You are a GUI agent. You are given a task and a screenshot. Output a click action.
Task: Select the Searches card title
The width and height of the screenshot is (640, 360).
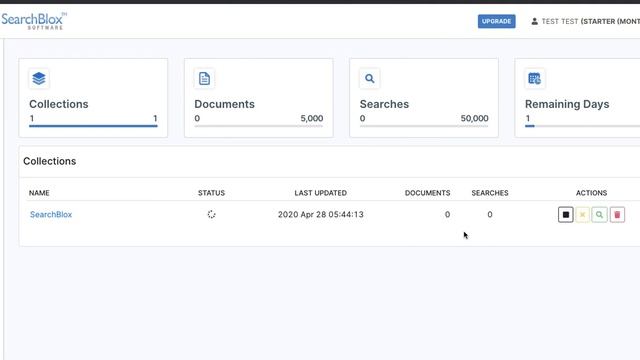click(x=384, y=104)
